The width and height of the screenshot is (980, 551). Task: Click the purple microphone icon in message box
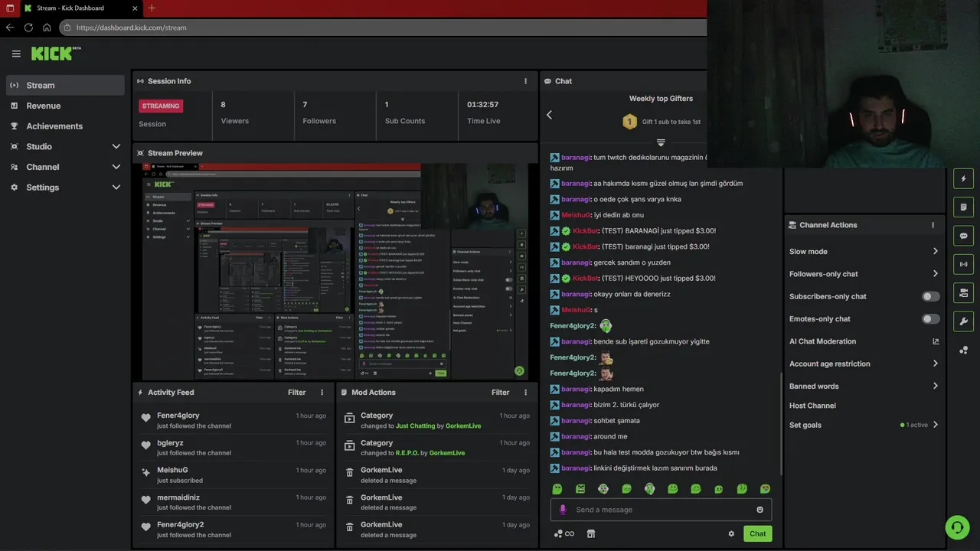(x=563, y=510)
